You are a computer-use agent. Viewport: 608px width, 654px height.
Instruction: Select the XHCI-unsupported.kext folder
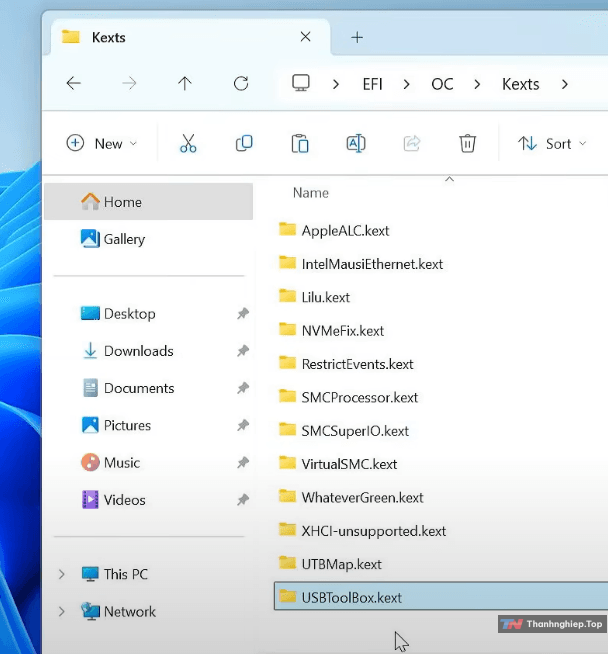point(362,531)
